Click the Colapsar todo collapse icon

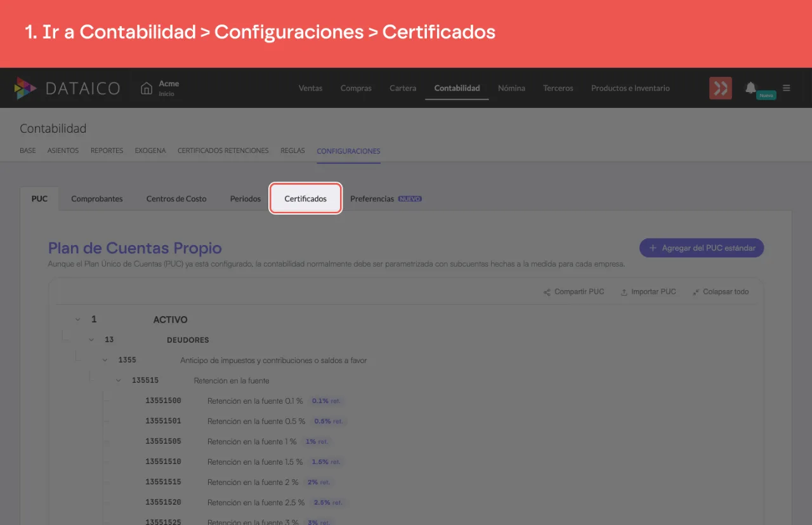tap(696, 292)
